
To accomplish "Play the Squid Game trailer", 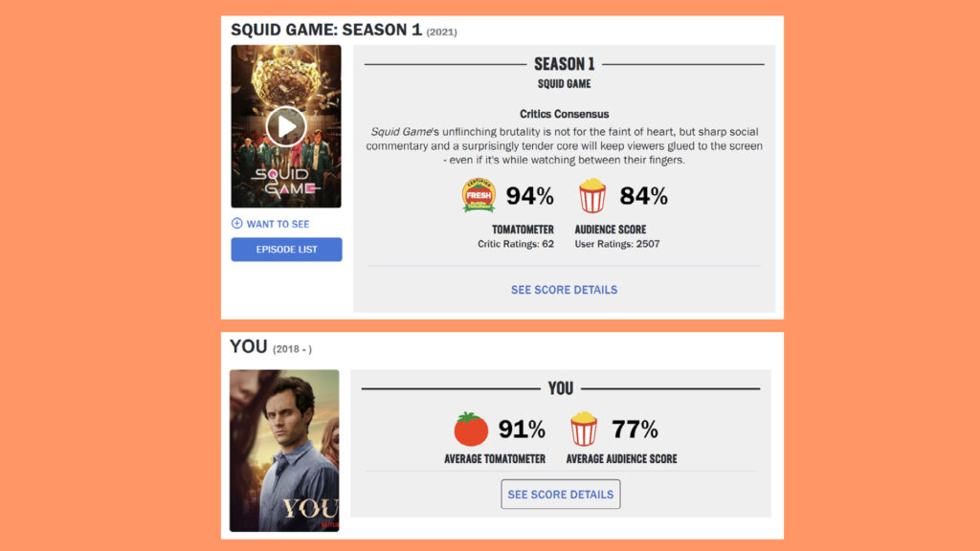I will tap(285, 126).
